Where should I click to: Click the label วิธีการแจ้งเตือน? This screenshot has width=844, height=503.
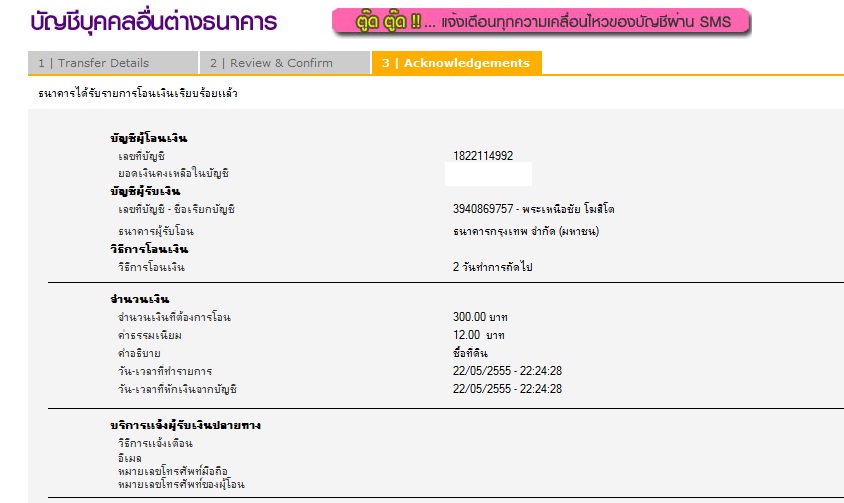(x=156, y=444)
